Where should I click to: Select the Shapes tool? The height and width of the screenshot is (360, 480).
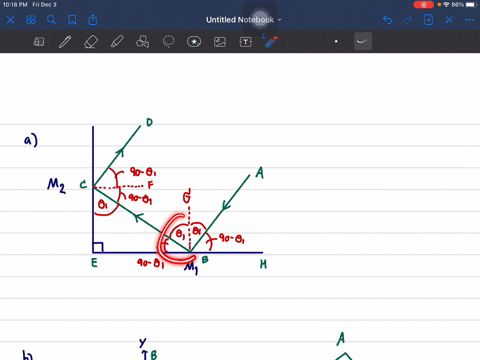pos(143,42)
